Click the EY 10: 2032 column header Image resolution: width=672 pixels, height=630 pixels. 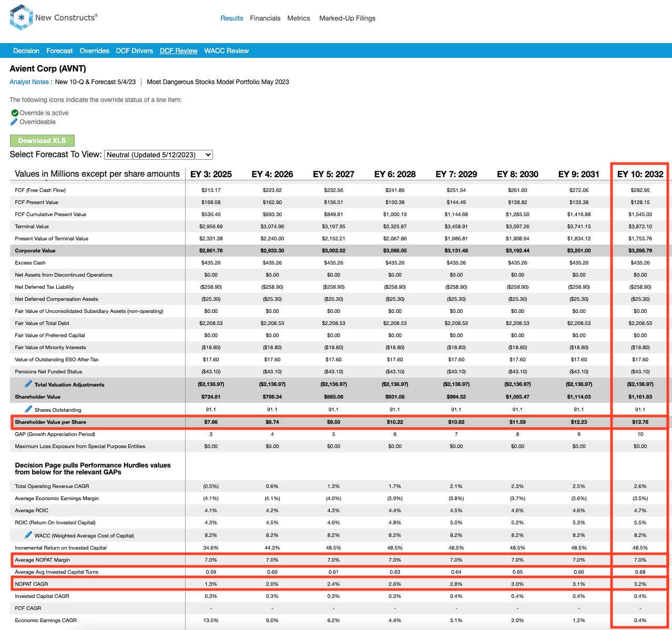tap(640, 174)
